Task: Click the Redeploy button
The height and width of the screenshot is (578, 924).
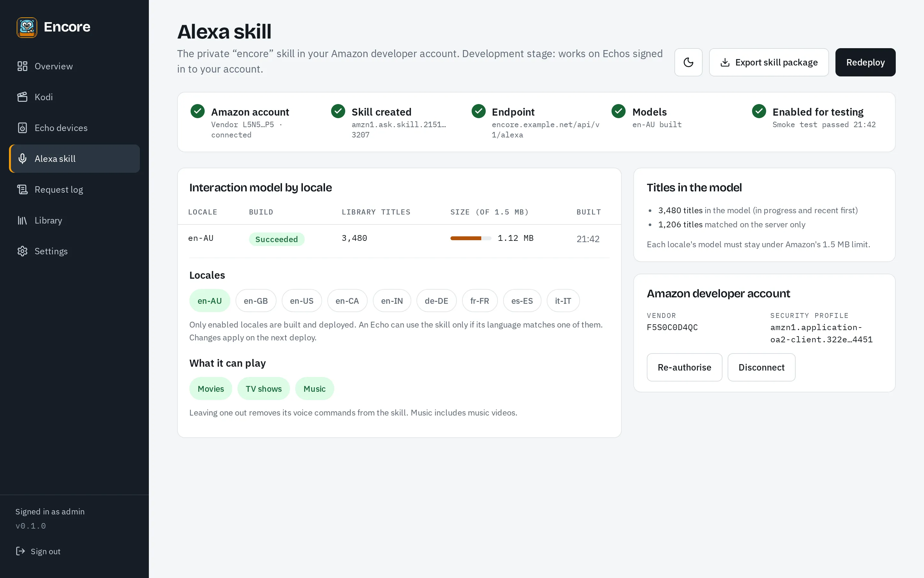Action: [865, 62]
